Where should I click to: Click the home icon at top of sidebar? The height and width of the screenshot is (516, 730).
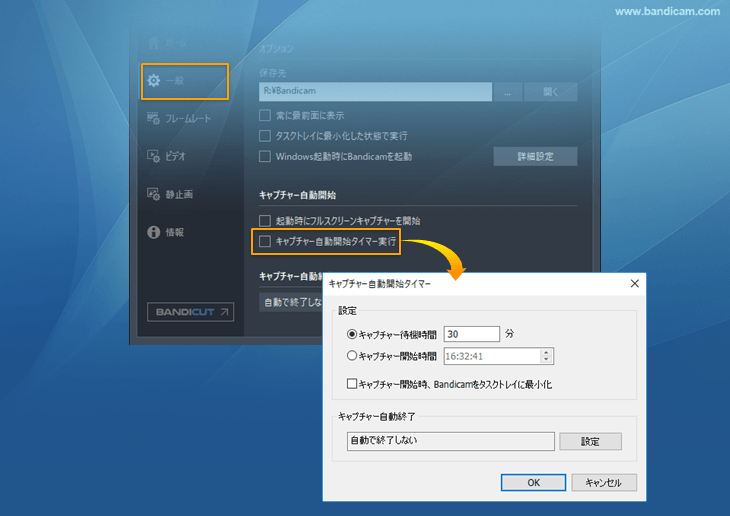153,43
